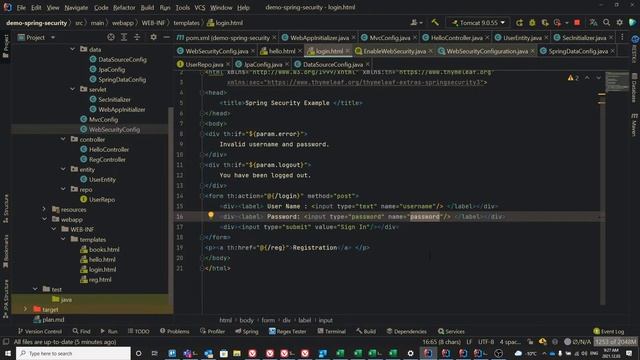The width and height of the screenshot is (640, 360).
Task: Open Task View on taskbar
Action: coord(154,353)
